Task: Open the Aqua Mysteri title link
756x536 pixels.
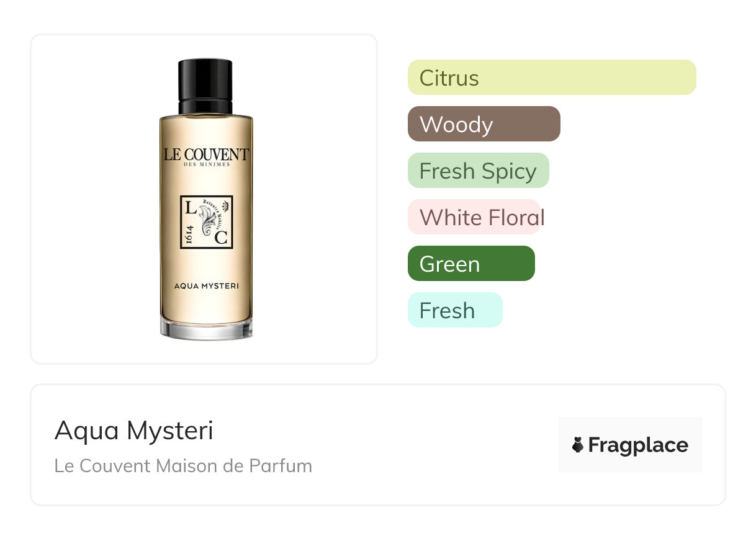Action: point(134,431)
